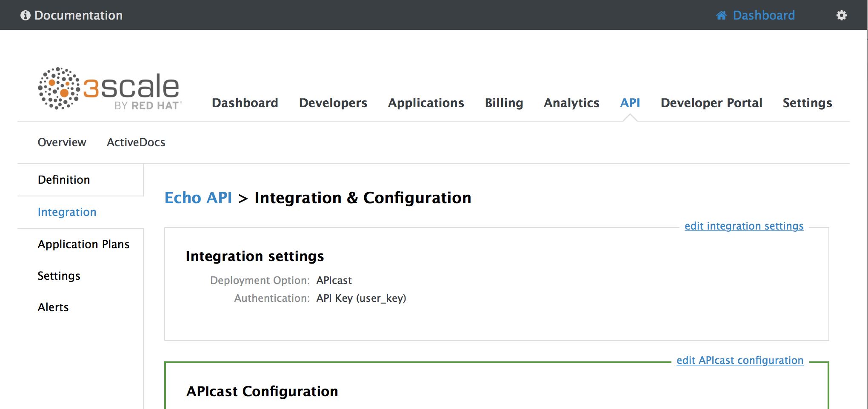The width and height of the screenshot is (868, 409).
Task: Open the Analytics menu item
Action: (x=571, y=103)
